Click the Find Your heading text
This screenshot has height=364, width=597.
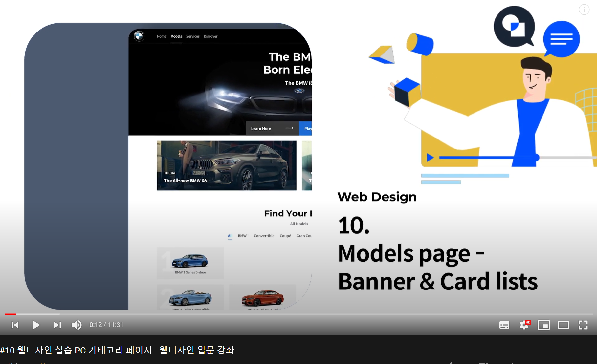point(288,213)
